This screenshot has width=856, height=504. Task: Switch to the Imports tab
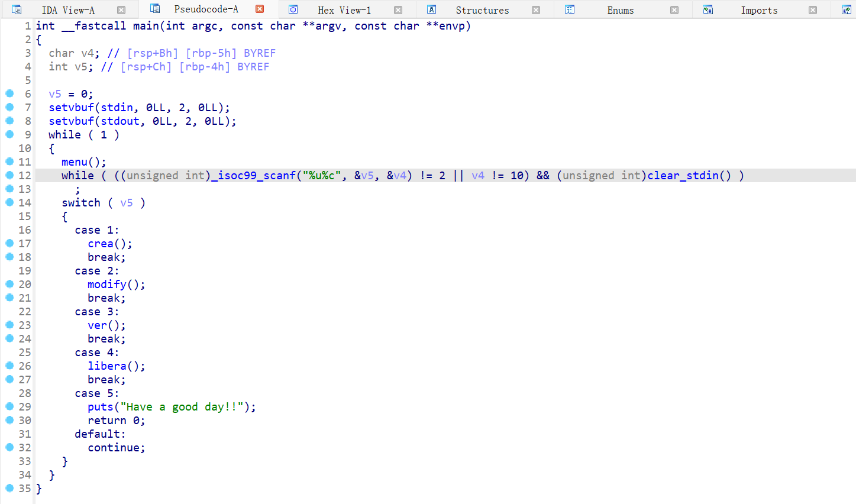coord(758,10)
